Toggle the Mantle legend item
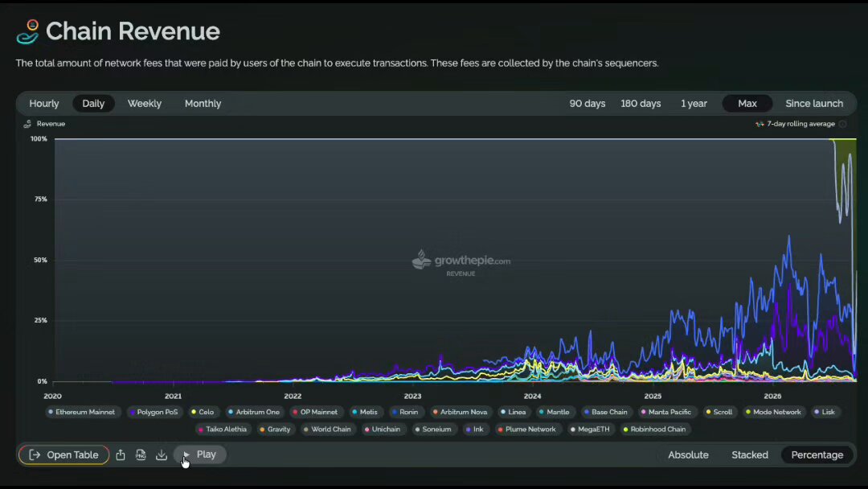Screen dimensions: 868x489 click(x=554, y=412)
